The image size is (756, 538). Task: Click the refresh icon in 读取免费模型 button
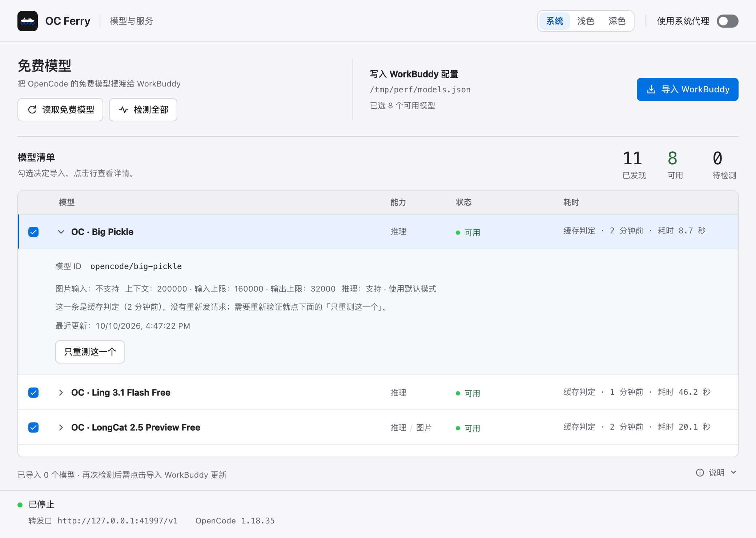click(x=32, y=110)
